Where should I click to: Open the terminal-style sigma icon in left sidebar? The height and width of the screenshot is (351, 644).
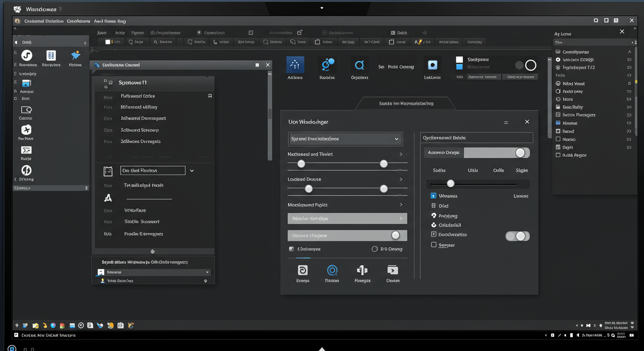coord(26,150)
